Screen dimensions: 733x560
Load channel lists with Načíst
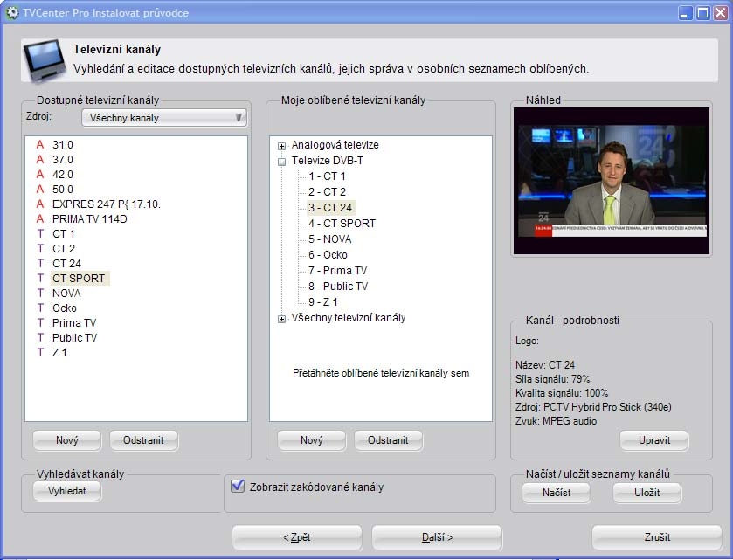pyautogui.click(x=557, y=493)
